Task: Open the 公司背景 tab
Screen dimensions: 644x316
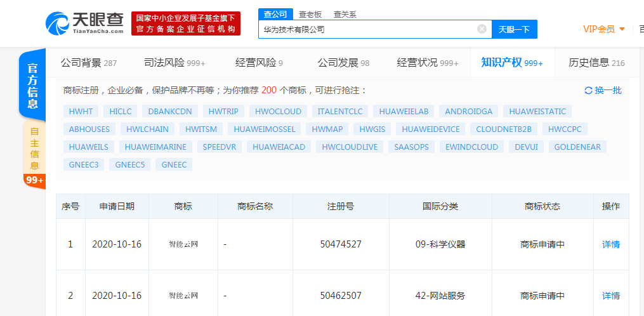Action: click(x=89, y=63)
